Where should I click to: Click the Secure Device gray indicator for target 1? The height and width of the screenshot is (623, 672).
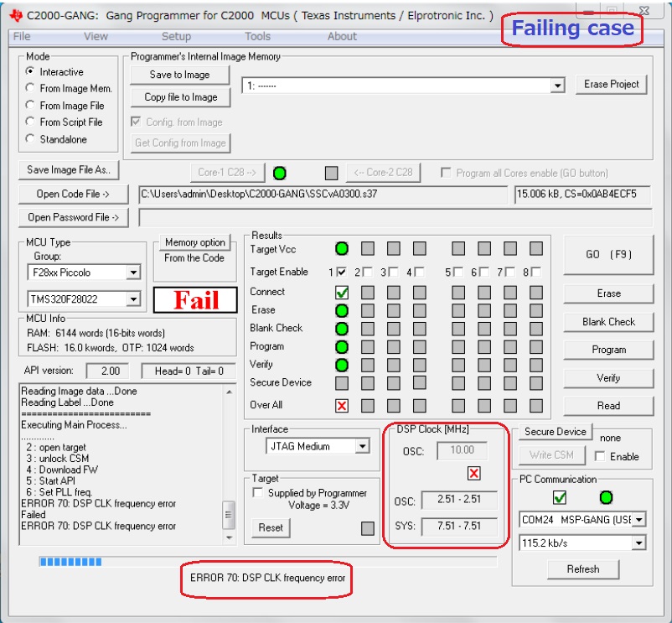coord(342,383)
